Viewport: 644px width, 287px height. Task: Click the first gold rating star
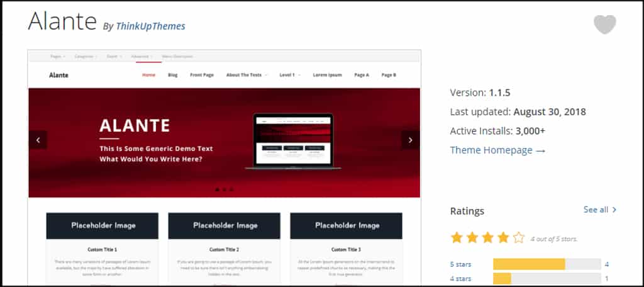(x=457, y=238)
